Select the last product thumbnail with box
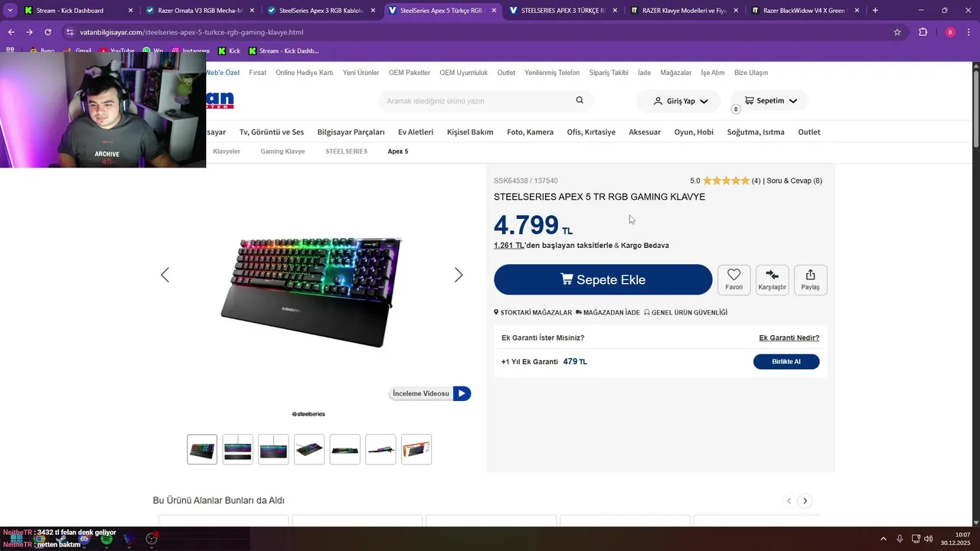This screenshot has height=551, width=980. [x=416, y=449]
